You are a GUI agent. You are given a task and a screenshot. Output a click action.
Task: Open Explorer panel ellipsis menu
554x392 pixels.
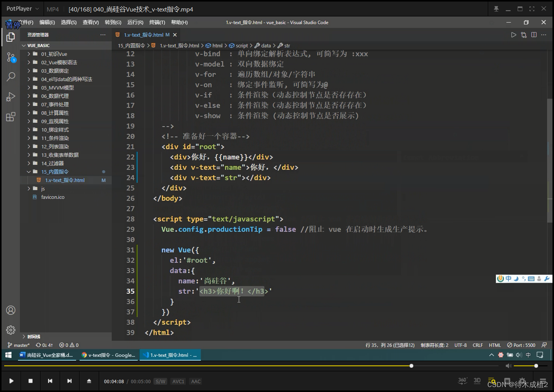click(x=103, y=35)
